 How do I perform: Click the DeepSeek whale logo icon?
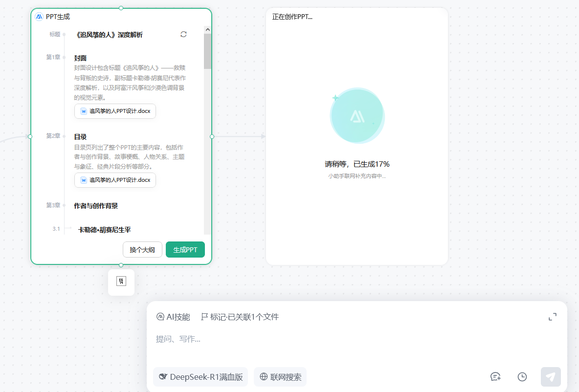point(163,376)
